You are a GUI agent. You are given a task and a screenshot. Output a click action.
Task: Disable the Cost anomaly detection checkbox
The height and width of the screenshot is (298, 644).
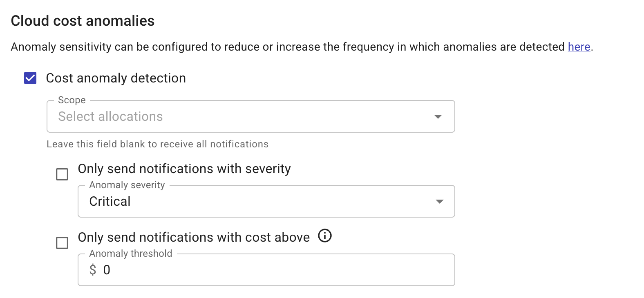29,78
